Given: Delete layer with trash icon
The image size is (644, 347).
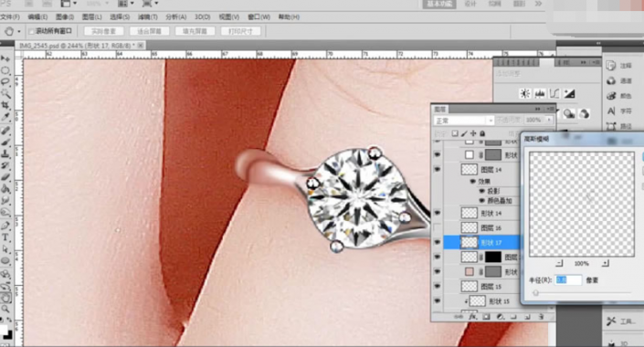Looking at the screenshot, I should point(542,317).
